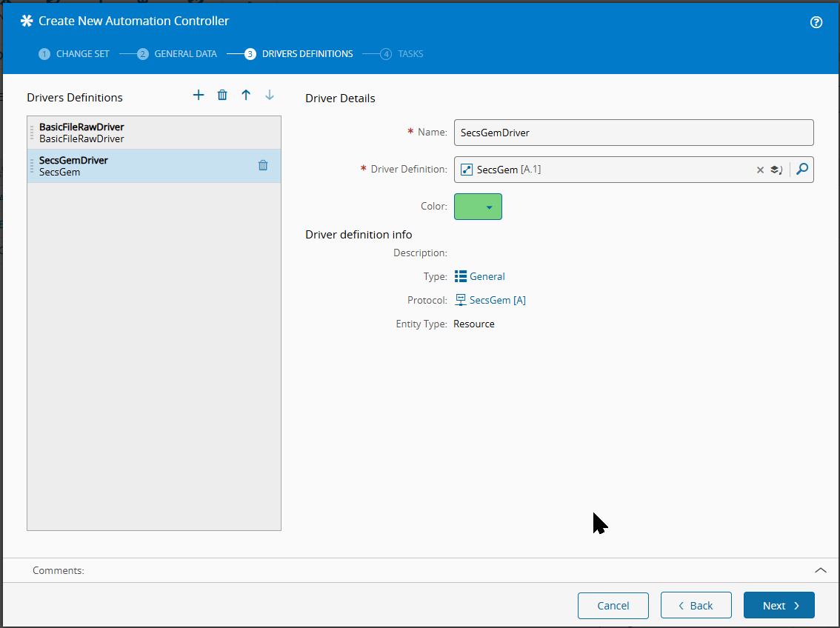Clear the Driver Definition field with X icon
This screenshot has height=628, width=840.
coord(760,170)
